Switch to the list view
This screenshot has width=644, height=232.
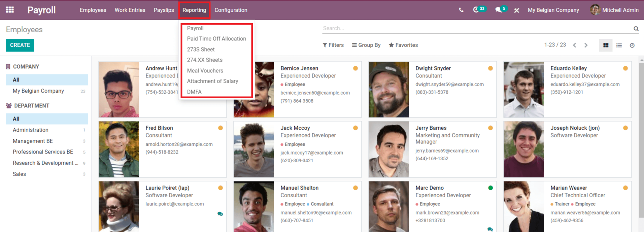pos(619,45)
